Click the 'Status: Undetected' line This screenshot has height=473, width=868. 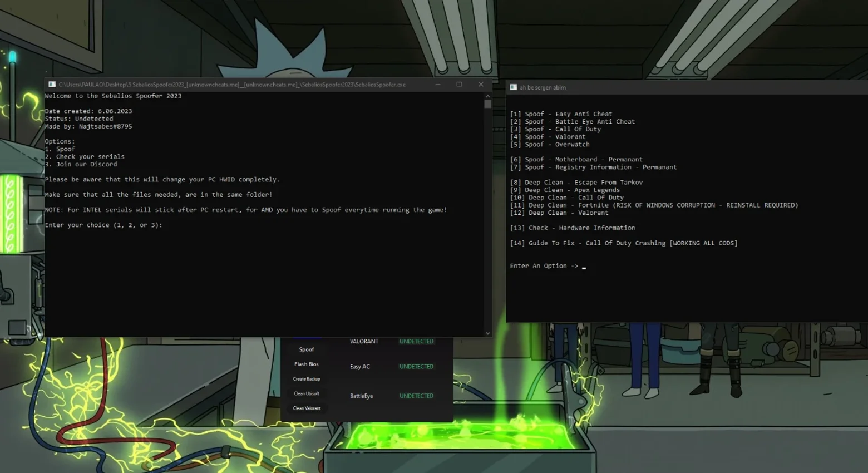coord(79,119)
